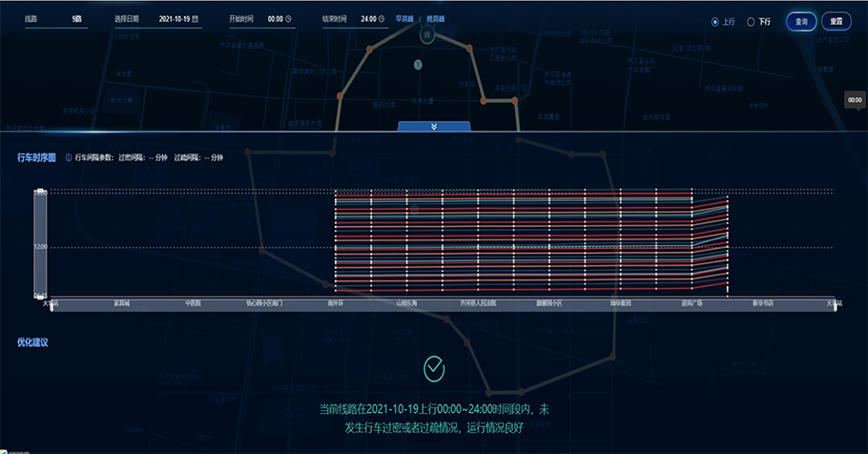Click the start time input showing 00:00
The width and height of the screenshot is (868, 454).
click(275, 19)
